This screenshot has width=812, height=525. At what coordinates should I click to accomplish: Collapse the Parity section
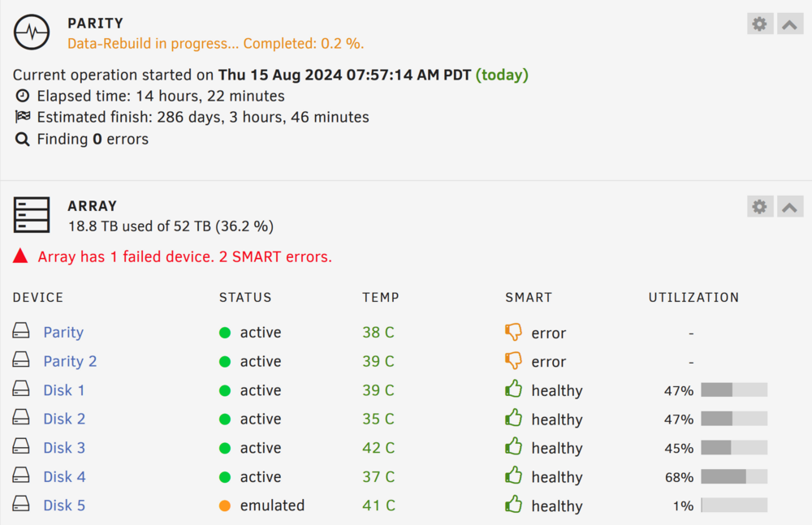coord(790,24)
